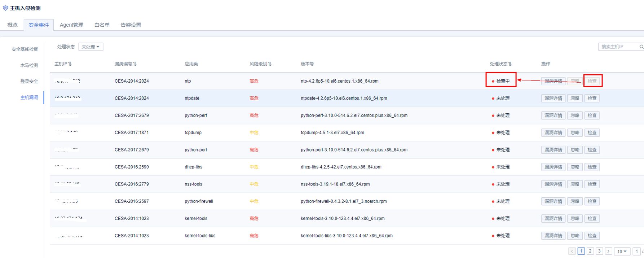Open the 处理状态 未处理 filter dropdown
Image resolution: width=644 pixels, height=258 pixels.
coord(91,47)
